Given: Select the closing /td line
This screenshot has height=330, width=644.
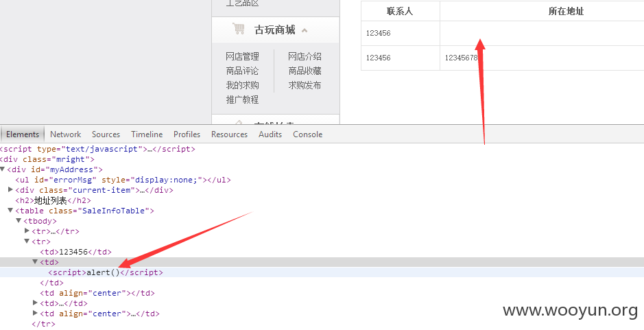Looking at the screenshot, I should pos(51,283).
